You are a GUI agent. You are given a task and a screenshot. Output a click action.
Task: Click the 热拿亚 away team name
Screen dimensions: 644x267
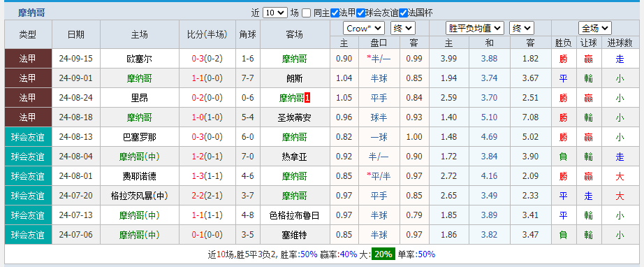(x=295, y=157)
